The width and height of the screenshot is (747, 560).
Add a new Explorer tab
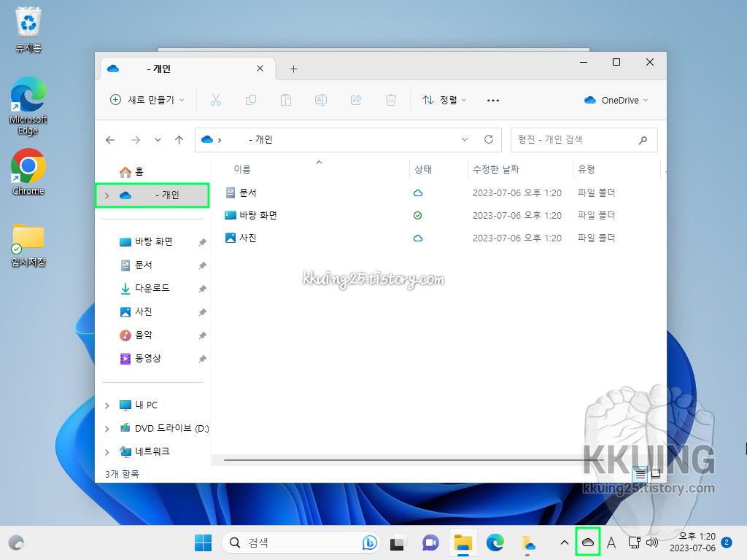(x=293, y=69)
